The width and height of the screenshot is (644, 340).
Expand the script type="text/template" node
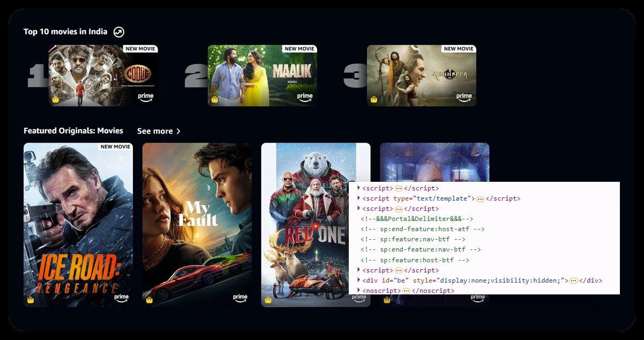coord(358,198)
